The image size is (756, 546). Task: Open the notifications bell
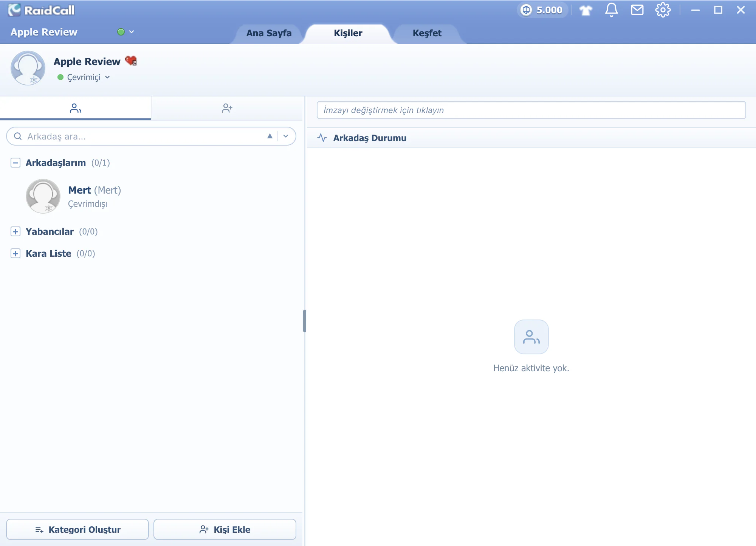(x=612, y=10)
